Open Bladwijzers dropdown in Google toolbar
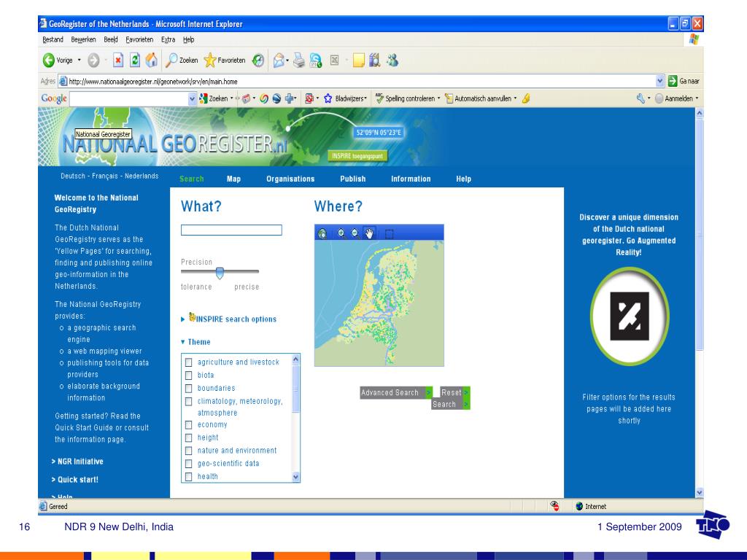The image size is (747, 560). (x=365, y=98)
